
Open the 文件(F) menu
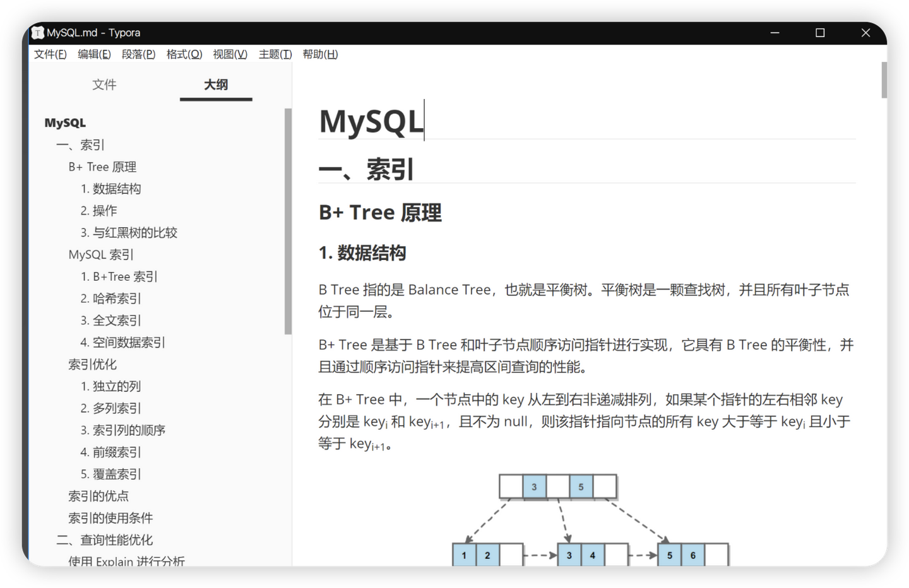(x=50, y=54)
